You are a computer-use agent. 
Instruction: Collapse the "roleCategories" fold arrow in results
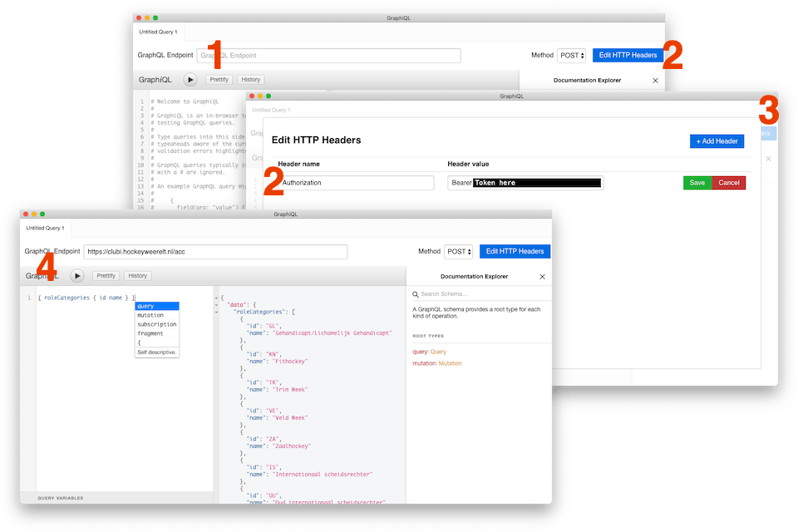click(216, 312)
